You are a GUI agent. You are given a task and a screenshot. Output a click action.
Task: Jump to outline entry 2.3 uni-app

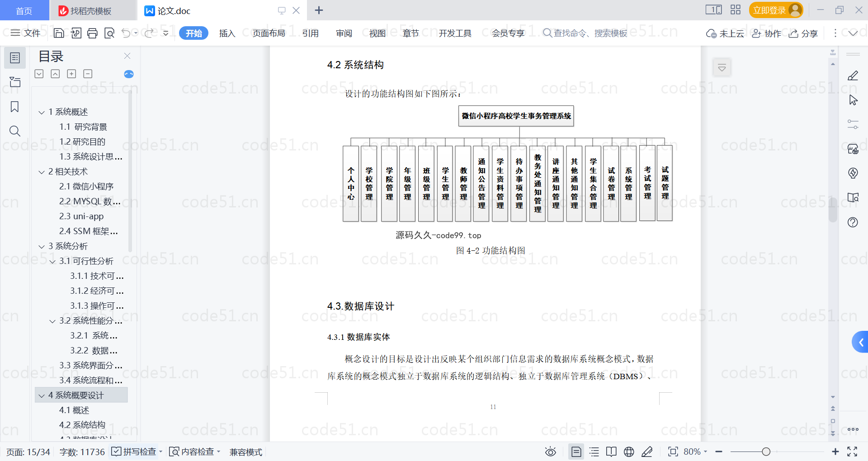pyautogui.click(x=81, y=216)
